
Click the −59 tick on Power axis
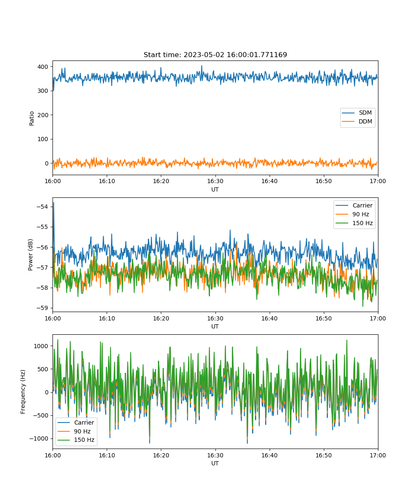click(43, 308)
